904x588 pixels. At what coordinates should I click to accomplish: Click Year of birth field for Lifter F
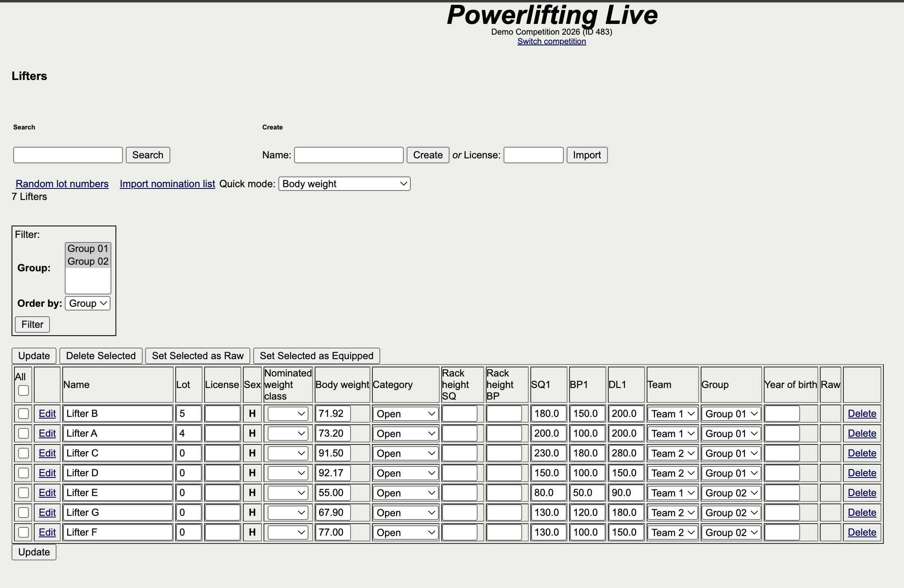[x=782, y=532]
